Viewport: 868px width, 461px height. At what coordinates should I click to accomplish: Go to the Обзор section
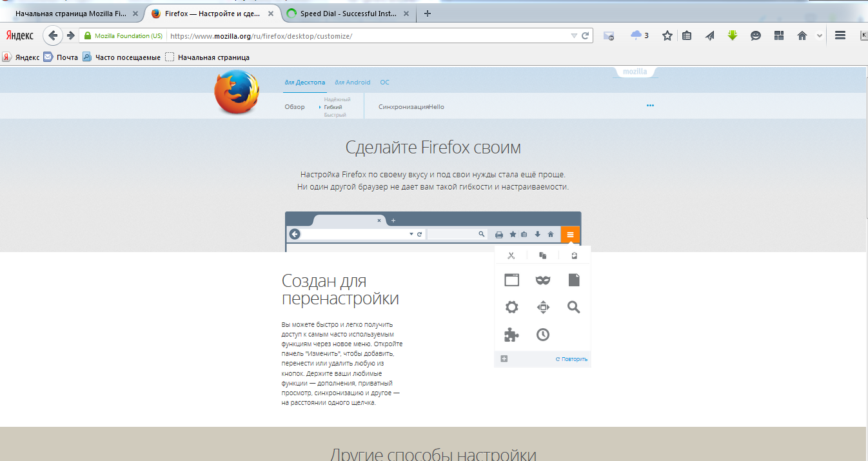point(295,107)
